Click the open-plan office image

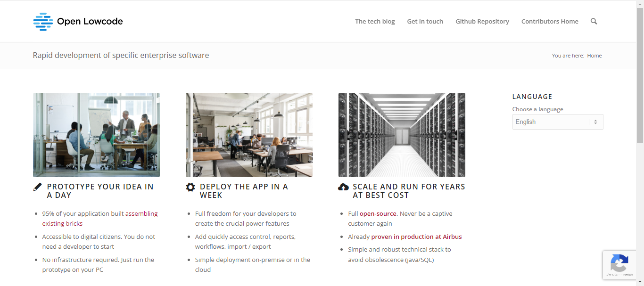[x=249, y=135]
